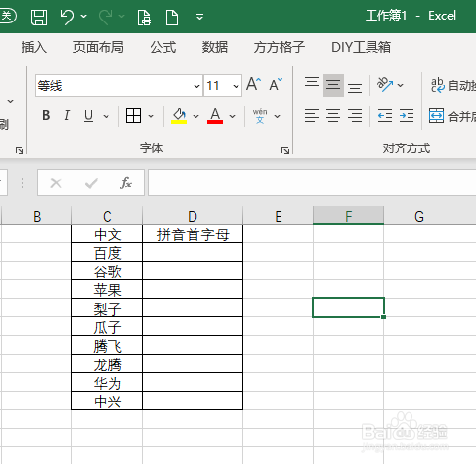This screenshot has height=464, width=476.
Task: Open the DIY工具箱 tab
Action: tap(361, 47)
